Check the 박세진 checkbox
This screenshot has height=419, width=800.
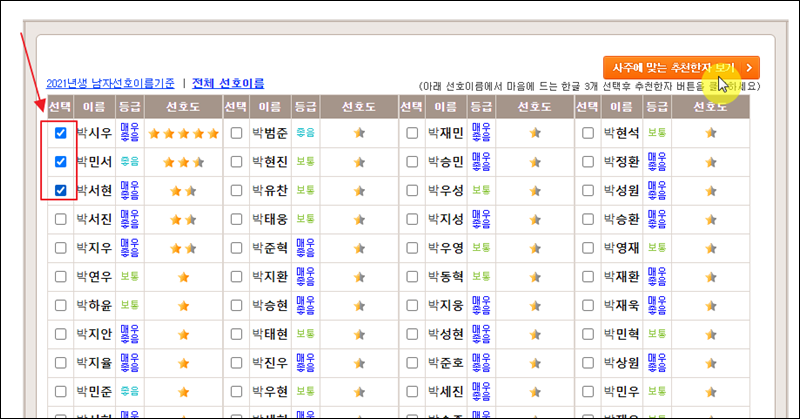(x=412, y=391)
